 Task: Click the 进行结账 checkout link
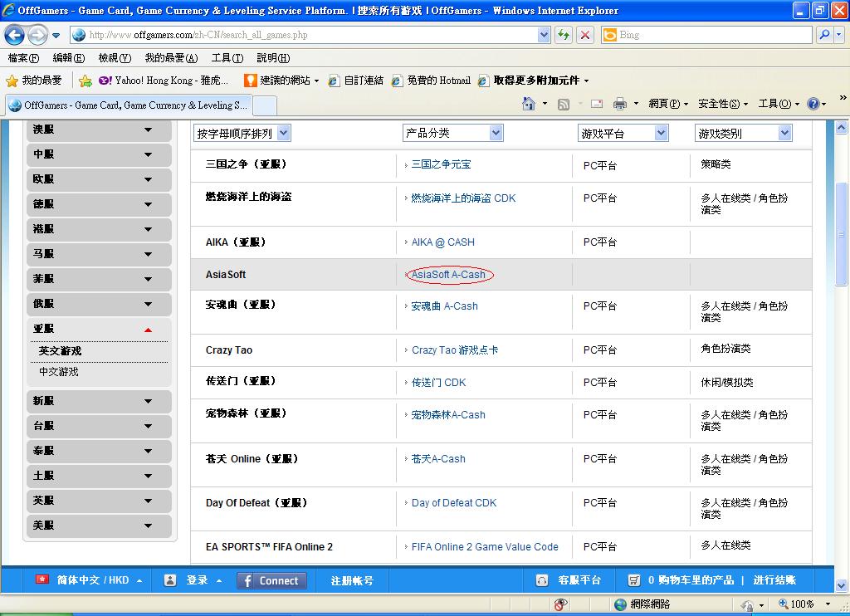tap(774, 580)
